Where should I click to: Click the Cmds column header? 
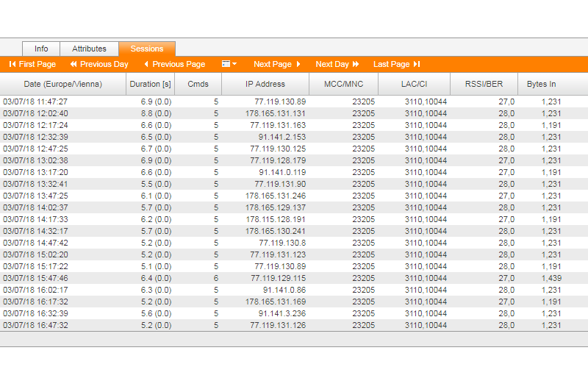pyautogui.click(x=198, y=85)
